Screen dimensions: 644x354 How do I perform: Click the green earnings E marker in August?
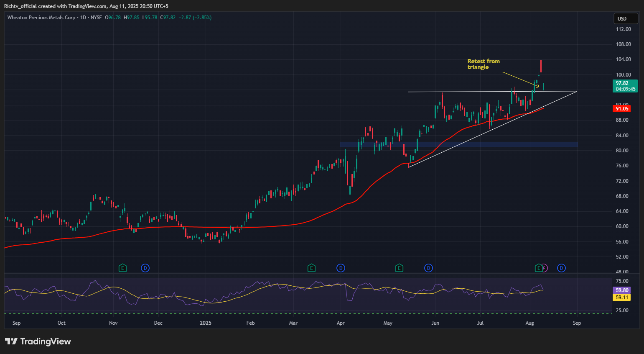point(539,268)
